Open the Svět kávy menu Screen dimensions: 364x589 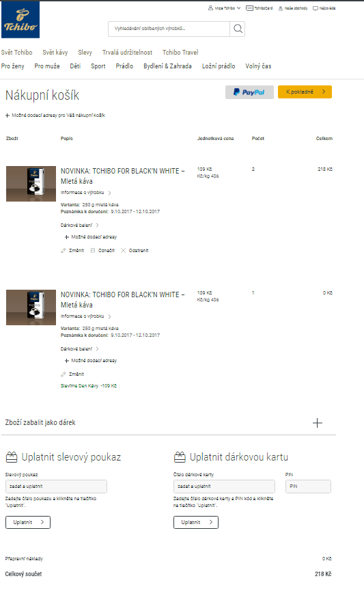click(x=55, y=52)
